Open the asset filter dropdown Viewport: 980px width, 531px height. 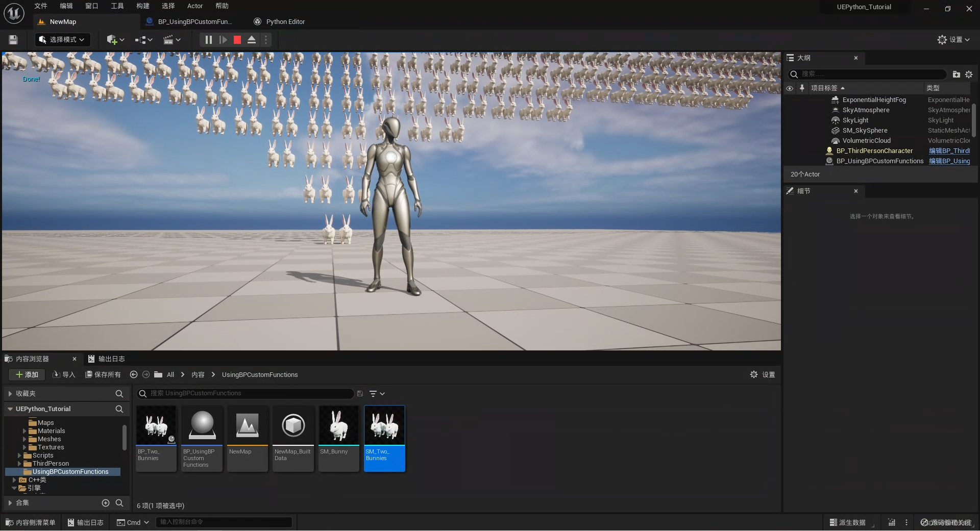pyautogui.click(x=377, y=394)
